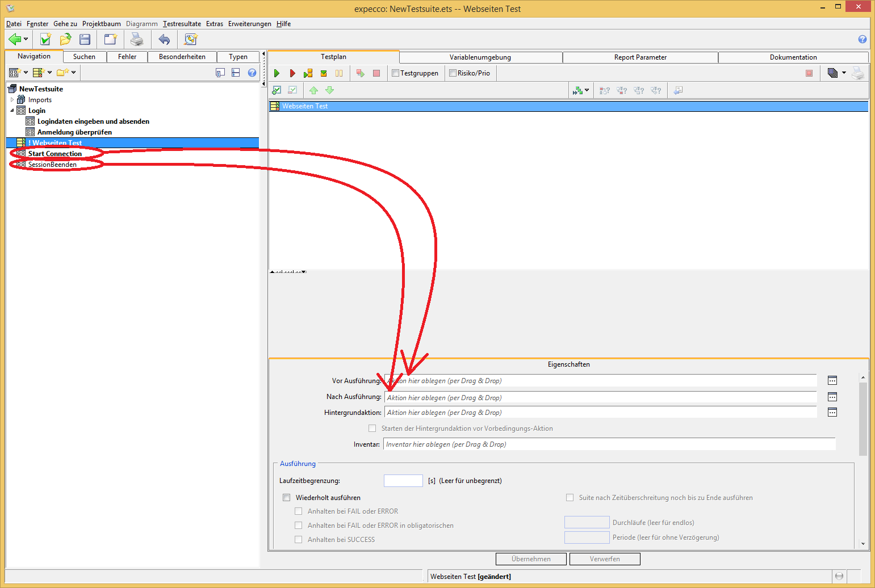The image size is (875, 588).
Task: Open action picker beside Vor Ausführung field
Action: pyautogui.click(x=832, y=381)
